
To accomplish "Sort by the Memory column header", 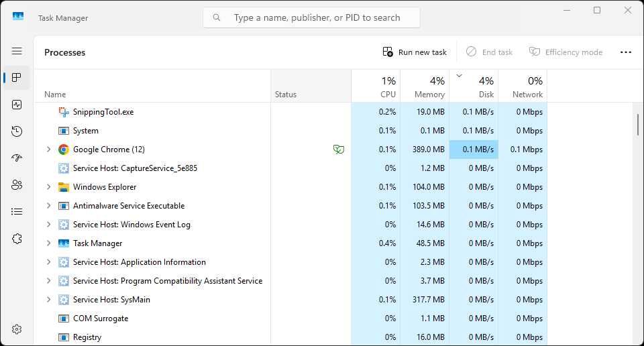I will [x=425, y=86].
